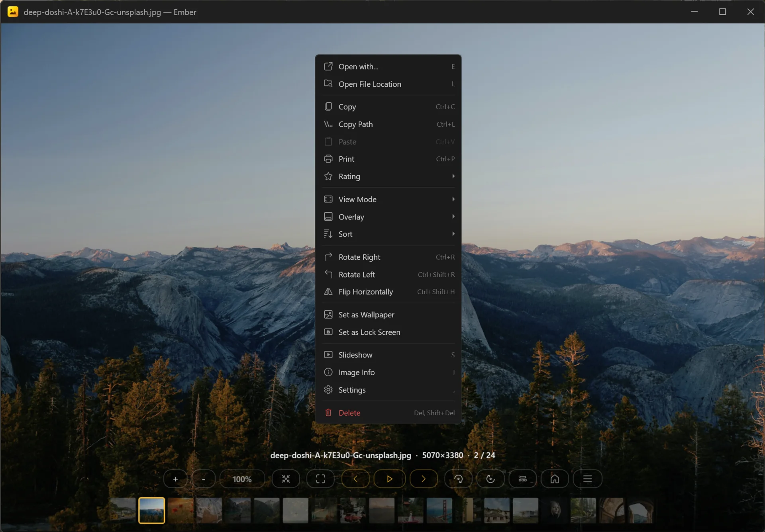Expand the Sort submenu arrow
The height and width of the screenshot is (532, 765).
click(453, 234)
